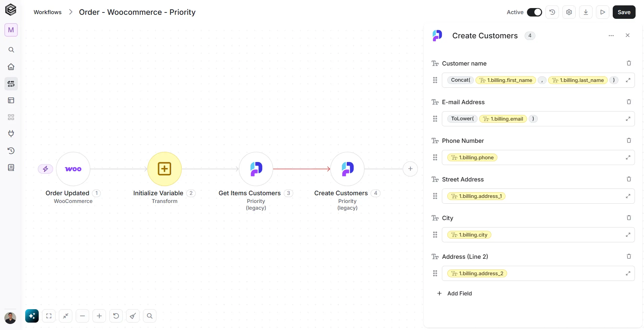Delete the Customer name field
This screenshot has height=330, width=644.
point(629,63)
